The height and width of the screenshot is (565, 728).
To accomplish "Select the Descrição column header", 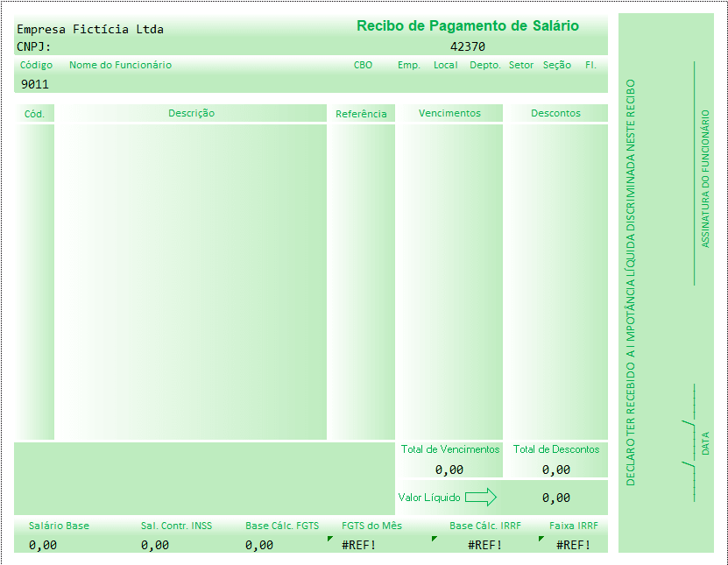I will coord(191,113).
